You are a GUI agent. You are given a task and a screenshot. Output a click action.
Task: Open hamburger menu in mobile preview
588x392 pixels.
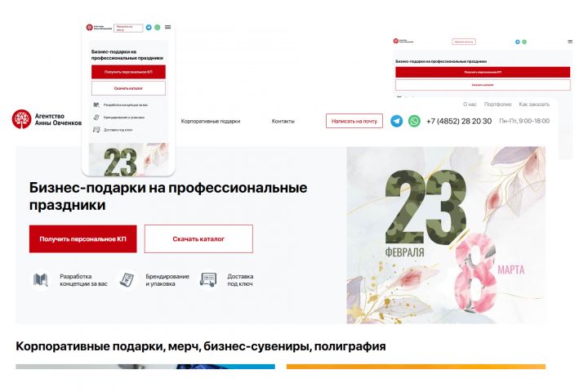coord(168,27)
